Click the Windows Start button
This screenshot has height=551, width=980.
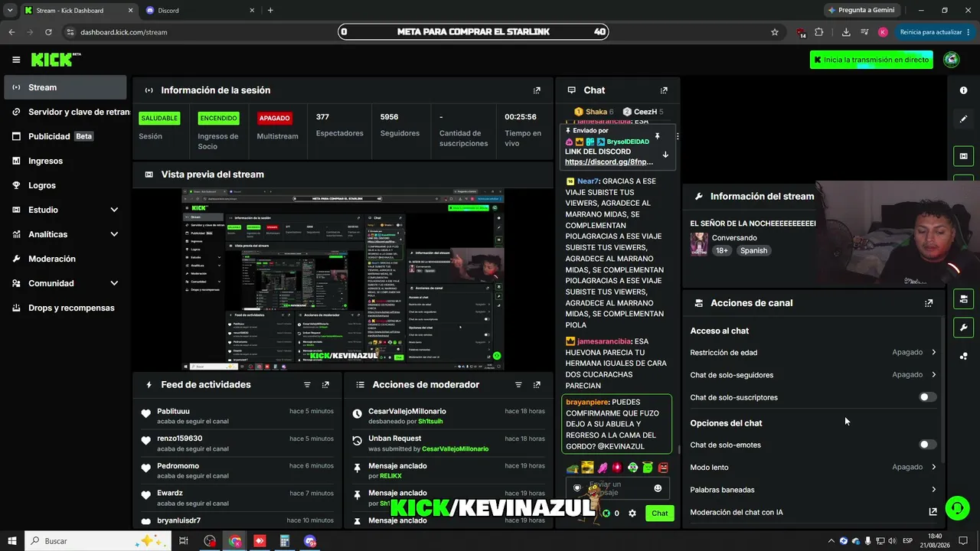[x=11, y=541]
